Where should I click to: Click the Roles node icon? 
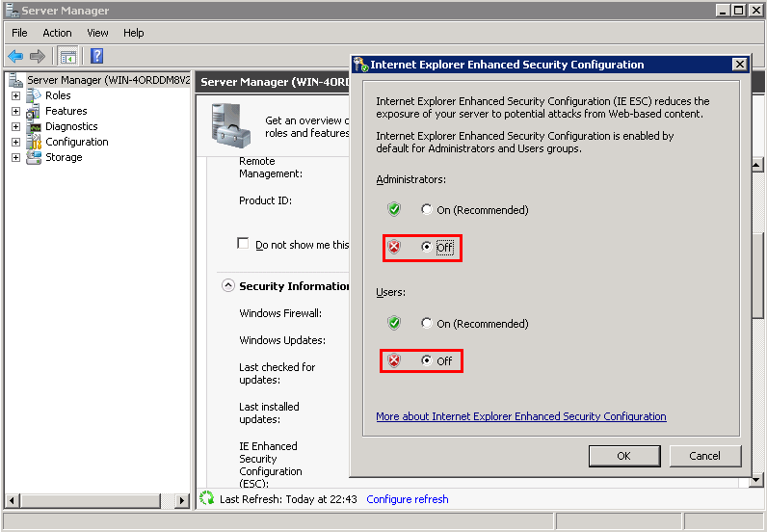[34, 95]
